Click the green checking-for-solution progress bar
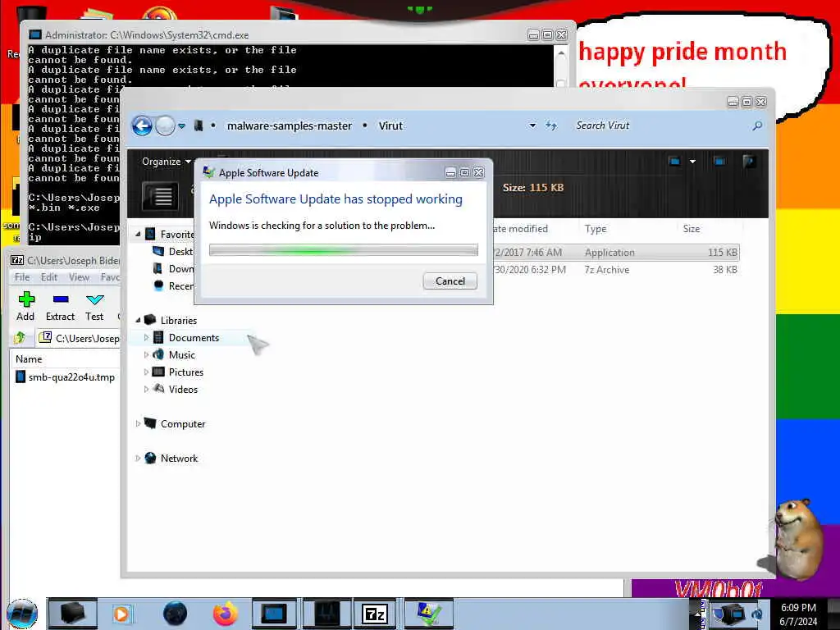840x630 pixels. pyautogui.click(x=344, y=249)
